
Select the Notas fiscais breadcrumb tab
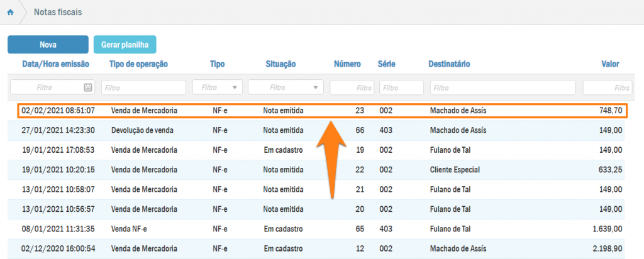57,12
